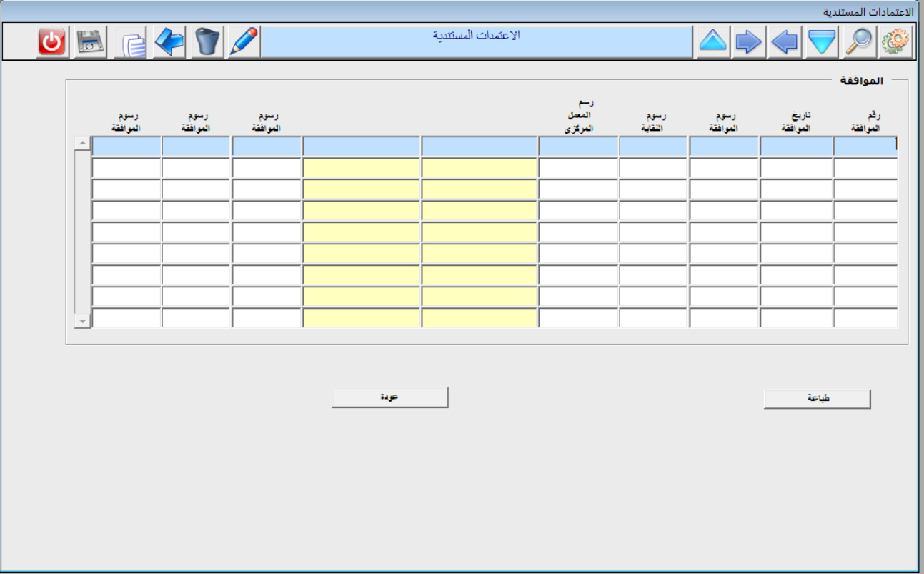
Task: Click first row رقم الموافقة field
Action: pyautogui.click(x=865, y=147)
